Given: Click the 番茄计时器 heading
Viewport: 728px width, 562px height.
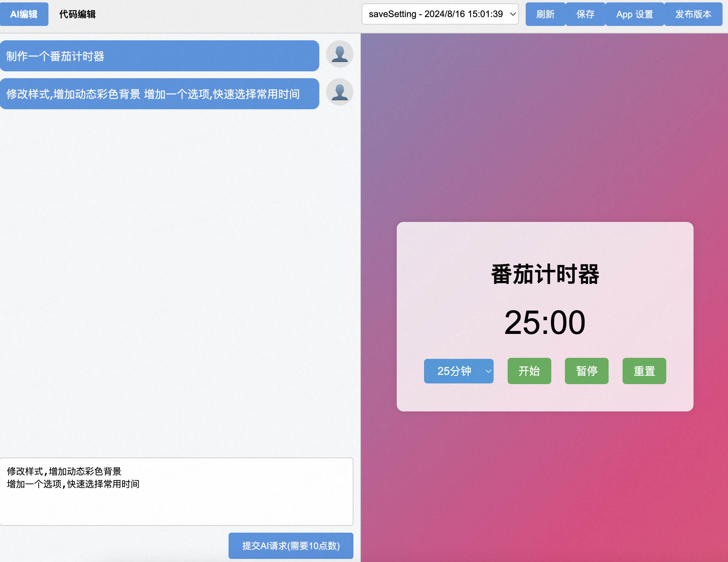Looking at the screenshot, I should [545, 274].
